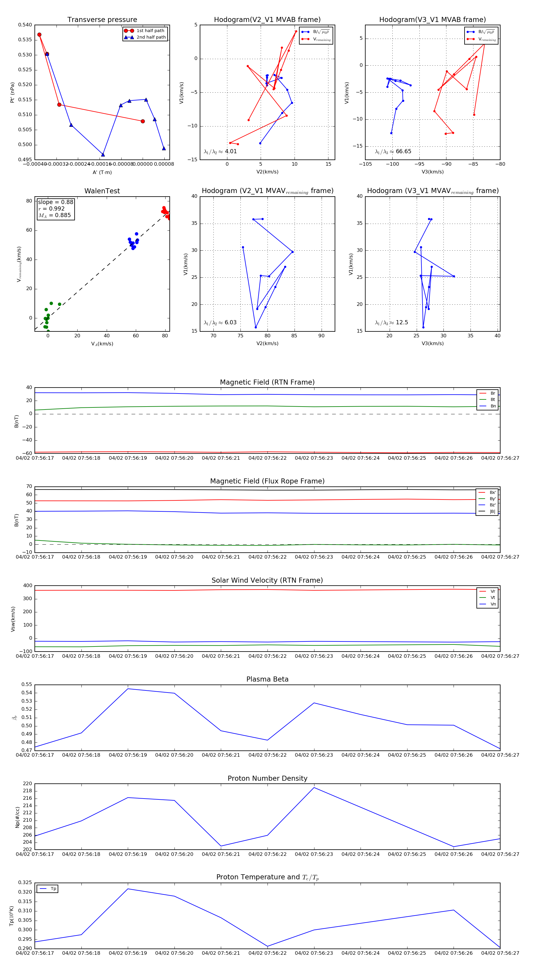Click the 'r = 0.992' annotation
535x980 pixels.
(x=51, y=208)
